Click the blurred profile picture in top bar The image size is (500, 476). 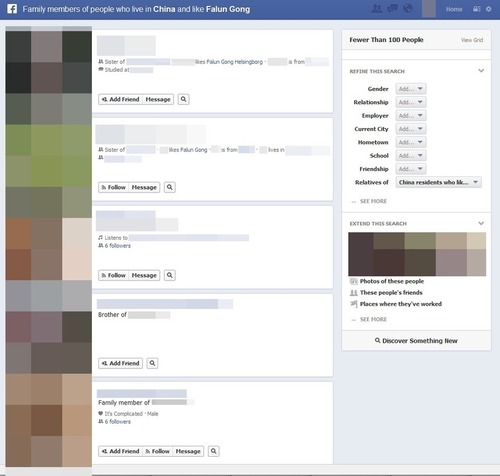429,9
